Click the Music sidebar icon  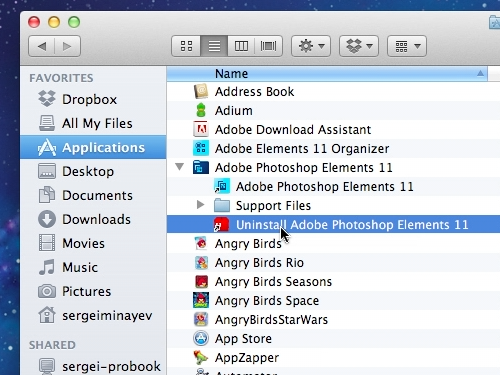click(47, 267)
